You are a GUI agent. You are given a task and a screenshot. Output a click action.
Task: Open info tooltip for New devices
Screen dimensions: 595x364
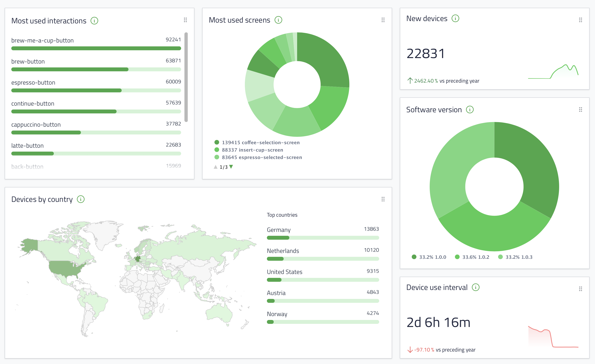(x=455, y=18)
